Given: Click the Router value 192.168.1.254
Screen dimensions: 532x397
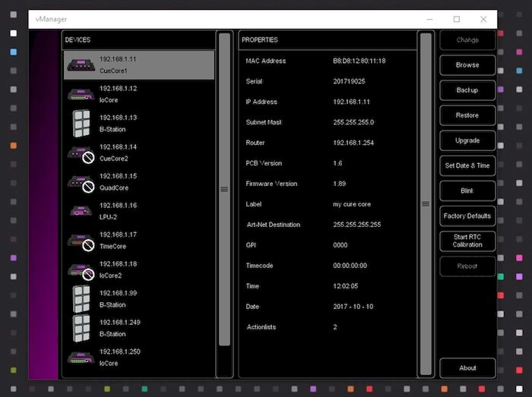Looking at the screenshot, I should [353, 143].
